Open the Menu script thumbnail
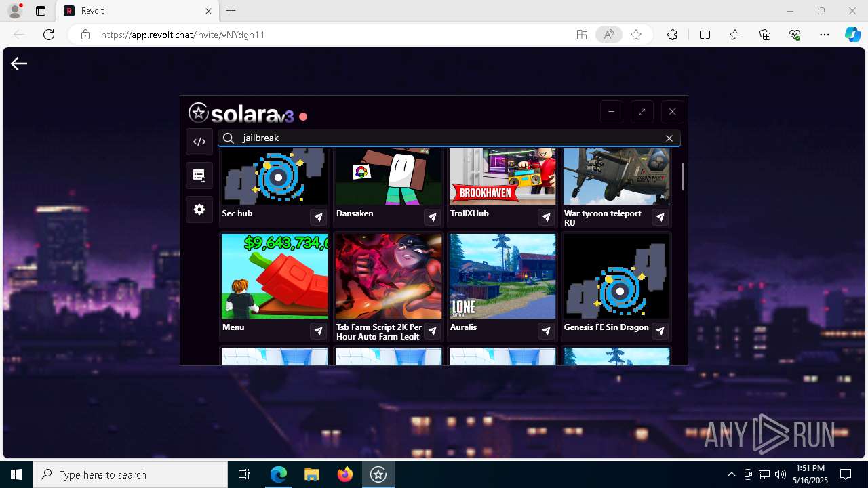 [x=275, y=277]
